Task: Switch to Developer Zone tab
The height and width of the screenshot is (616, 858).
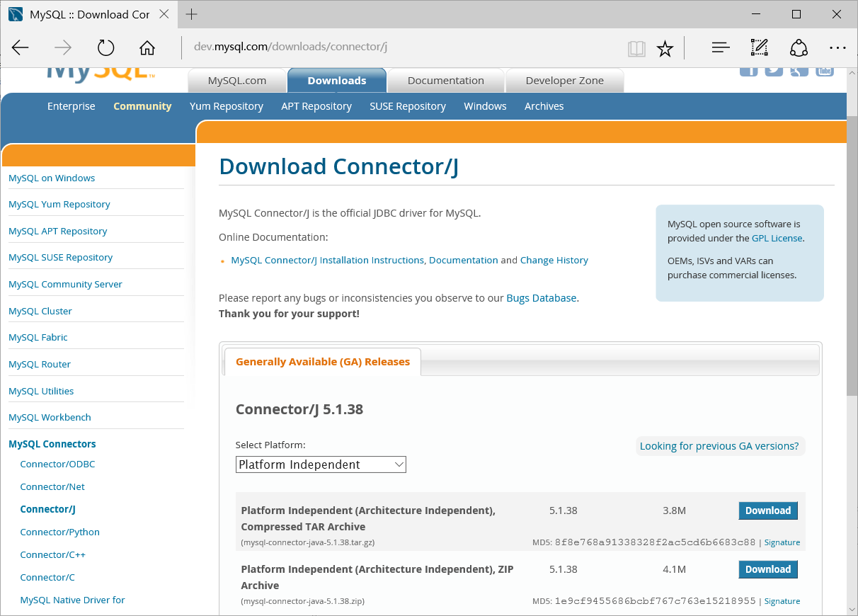Action: click(x=565, y=81)
